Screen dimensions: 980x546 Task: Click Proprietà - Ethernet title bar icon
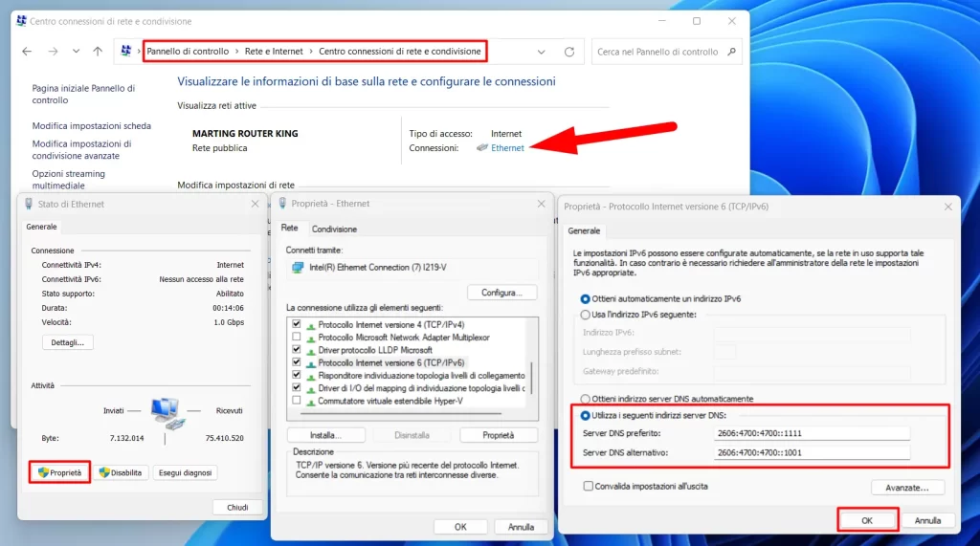click(282, 203)
